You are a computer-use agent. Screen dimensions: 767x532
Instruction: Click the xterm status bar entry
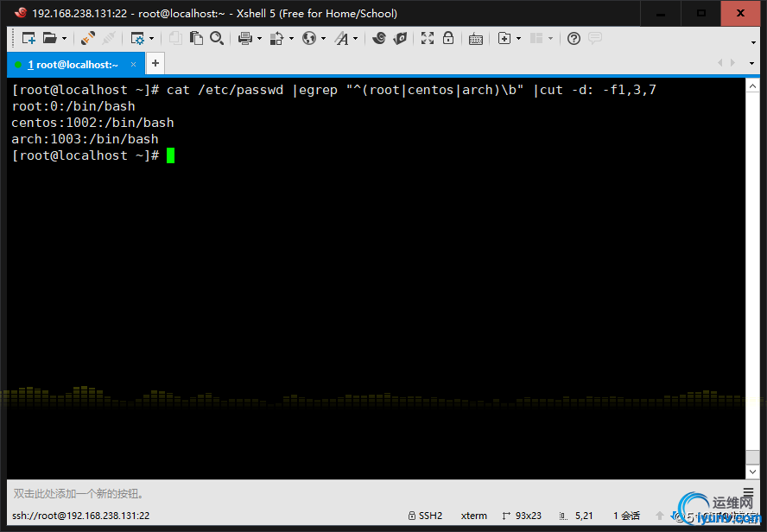(x=473, y=516)
